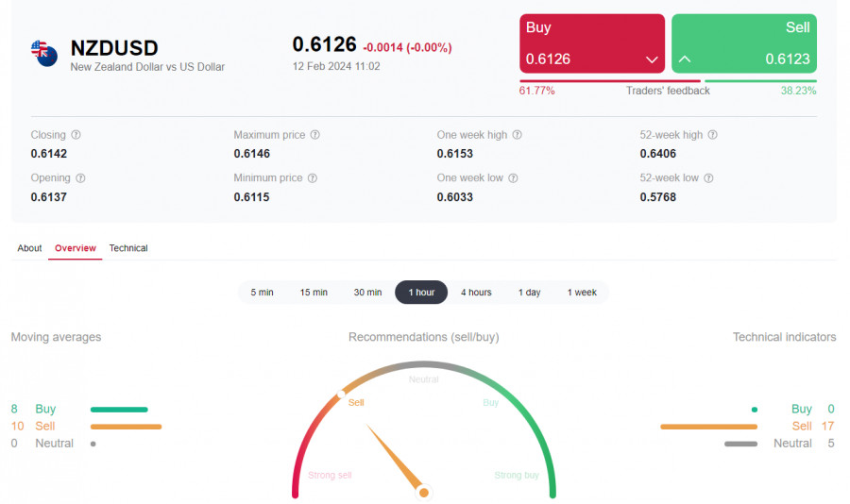Click the NZDUSD symbol title
This screenshot has width=850, height=504.
click(x=114, y=48)
